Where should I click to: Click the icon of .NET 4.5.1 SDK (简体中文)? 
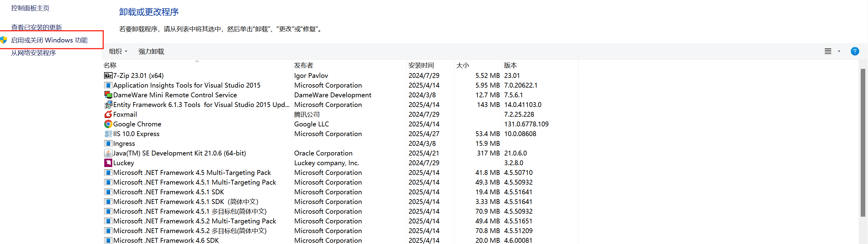108,202
